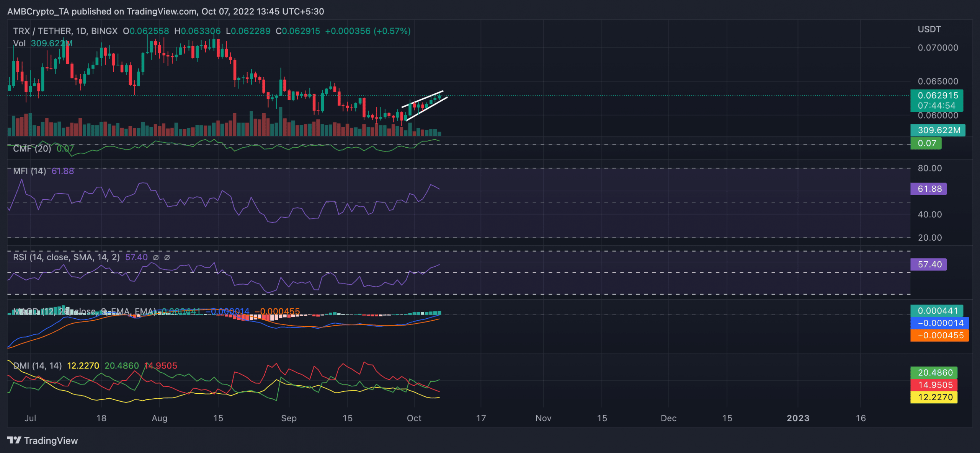Click the first Ø average icon in RSI legend
The height and width of the screenshot is (453, 980).
point(156,257)
